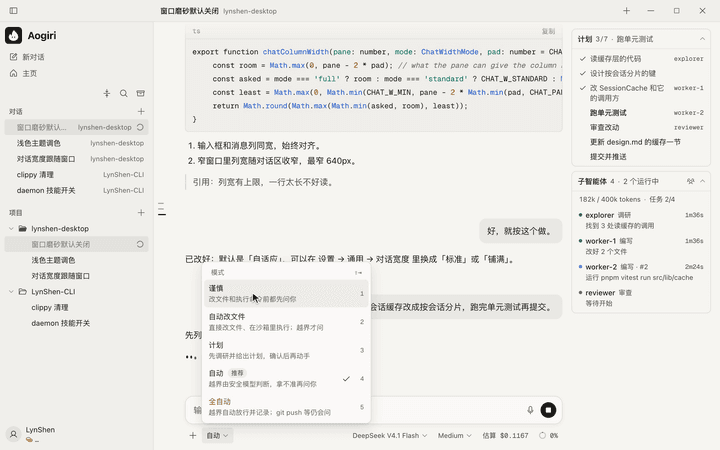Add an attachment with the plus below input
Viewport: 720px width, 450px height.
pyautogui.click(x=193, y=435)
